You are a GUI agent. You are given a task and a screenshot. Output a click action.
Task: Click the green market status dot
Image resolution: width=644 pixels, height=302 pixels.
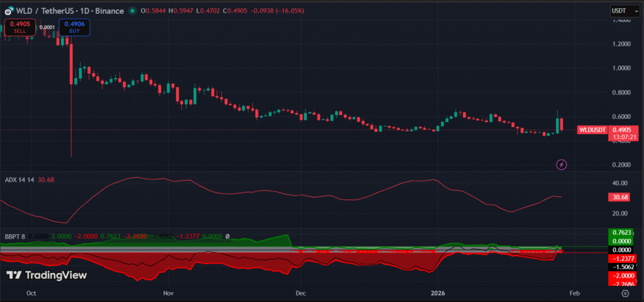tap(131, 11)
